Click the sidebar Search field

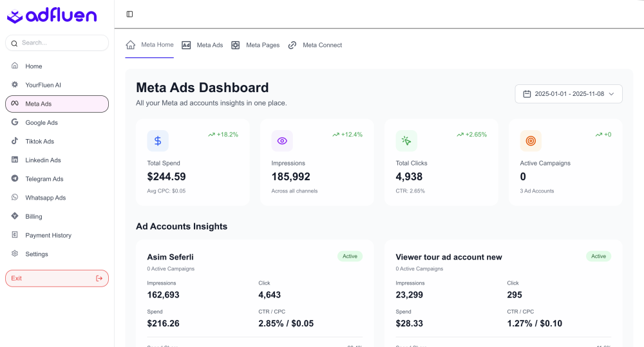pos(57,43)
